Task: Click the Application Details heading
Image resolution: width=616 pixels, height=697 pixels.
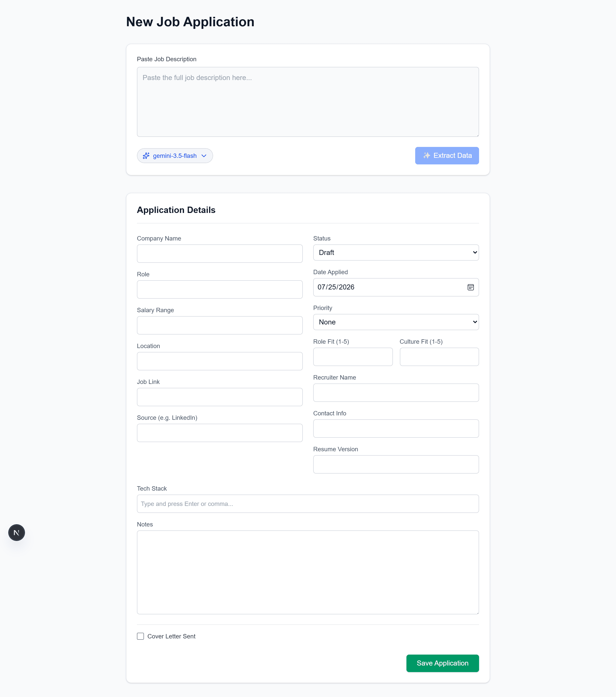Action: (176, 210)
